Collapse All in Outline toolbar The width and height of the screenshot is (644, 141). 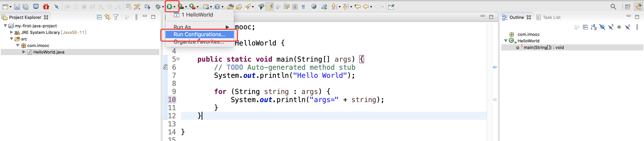point(585,27)
